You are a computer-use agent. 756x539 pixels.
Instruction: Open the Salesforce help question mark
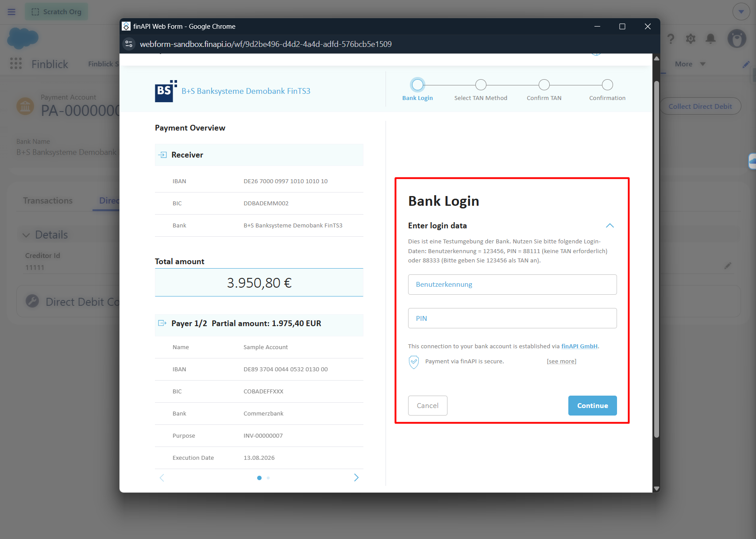click(x=671, y=39)
